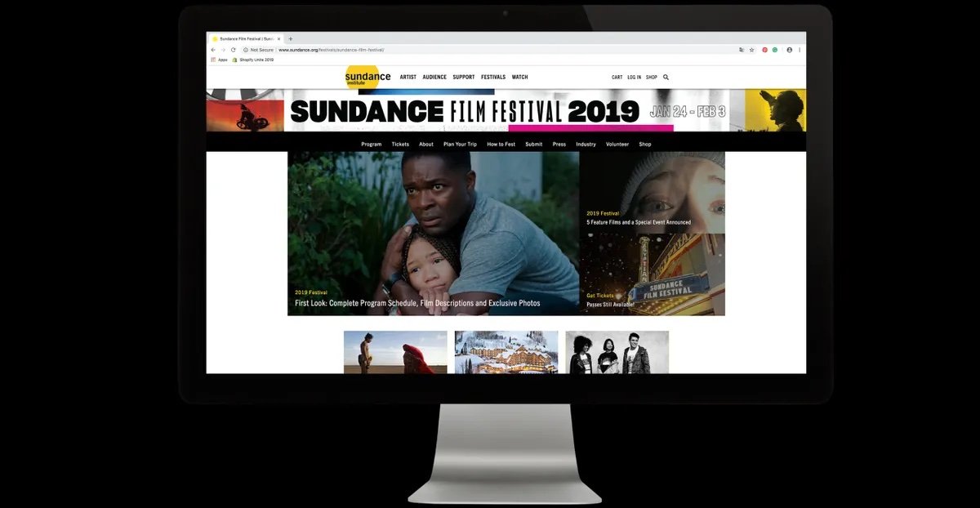This screenshot has width=980, height=508.
Task: Click the Sundance Film Festival 2019 banner
Action: (506, 110)
